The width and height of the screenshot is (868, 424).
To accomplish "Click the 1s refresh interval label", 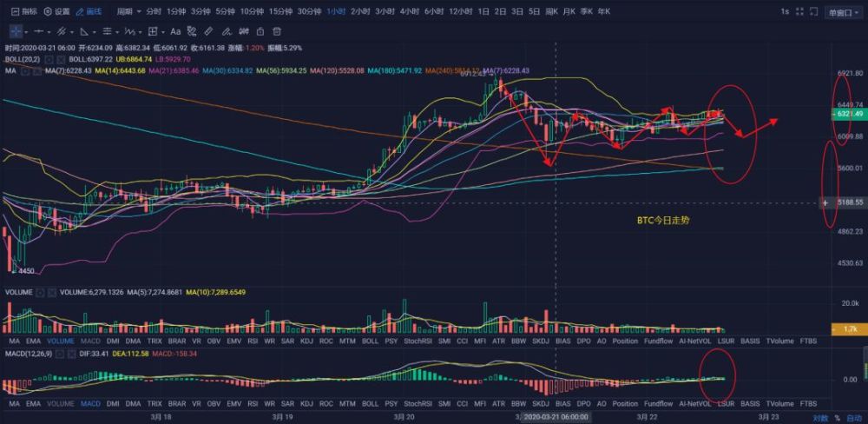I will pyautogui.click(x=785, y=11).
